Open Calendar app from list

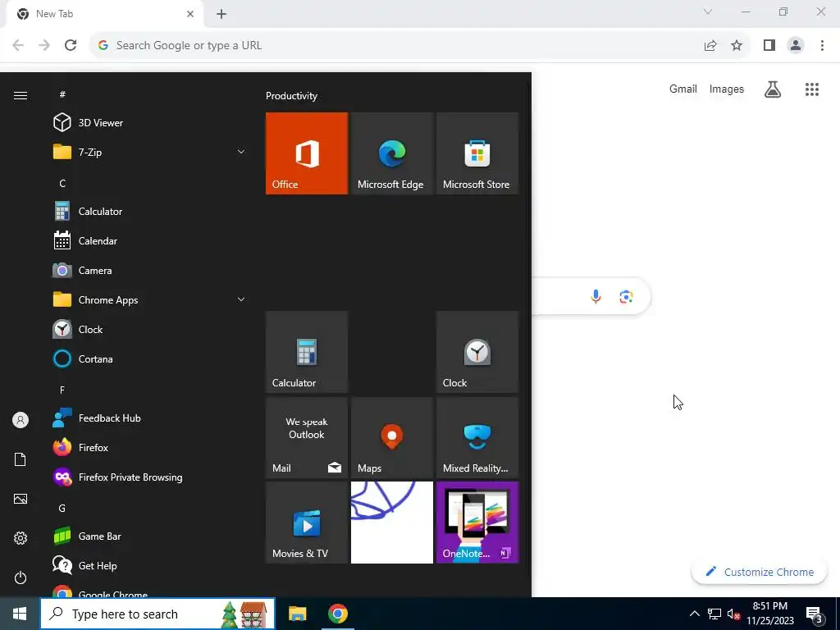click(150, 240)
